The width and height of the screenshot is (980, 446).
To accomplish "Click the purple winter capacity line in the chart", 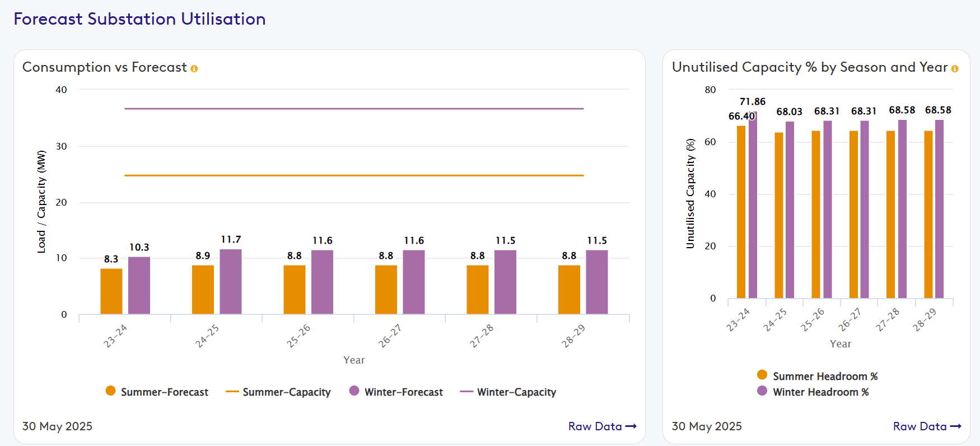I will click(354, 109).
